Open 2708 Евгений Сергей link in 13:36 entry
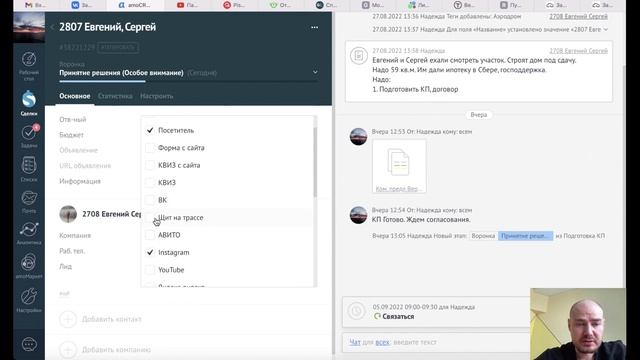 [578, 16]
